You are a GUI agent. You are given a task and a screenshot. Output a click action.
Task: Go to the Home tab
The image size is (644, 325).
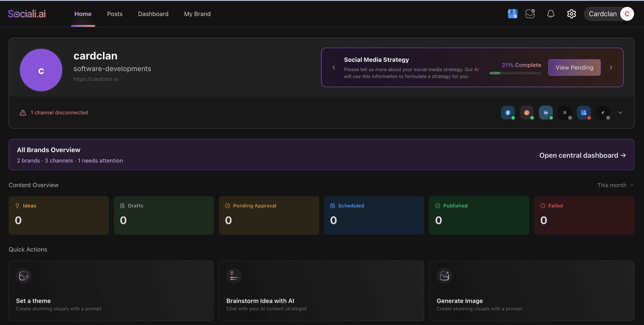pyautogui.click(x=83, y=14)
